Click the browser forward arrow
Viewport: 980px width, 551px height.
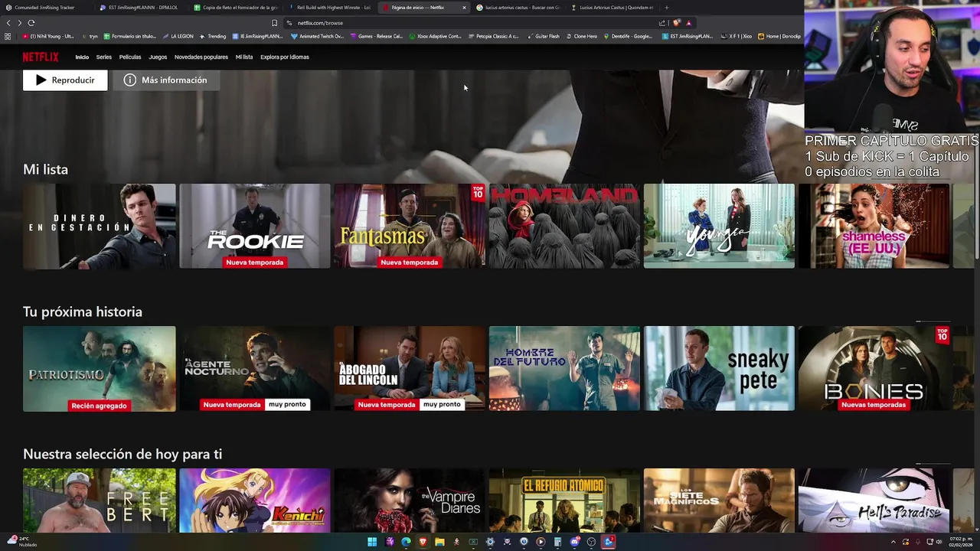point(20,23)
